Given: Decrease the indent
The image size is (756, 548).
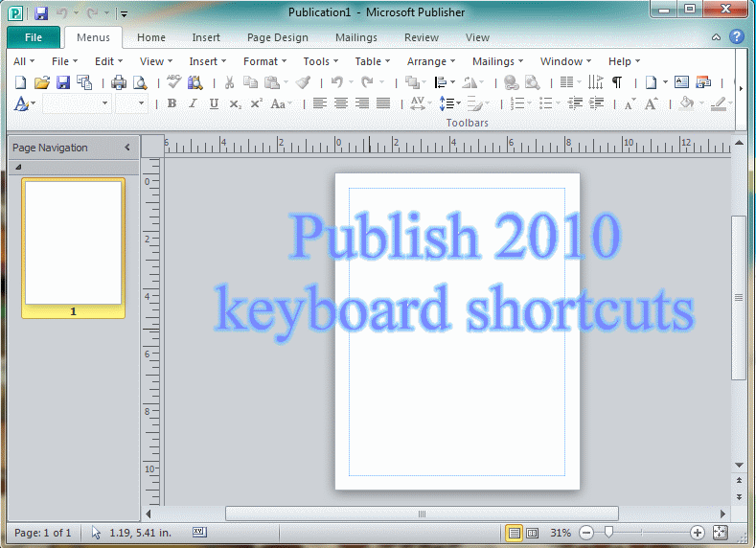Looking at the screenshot, I should [575, 103].
